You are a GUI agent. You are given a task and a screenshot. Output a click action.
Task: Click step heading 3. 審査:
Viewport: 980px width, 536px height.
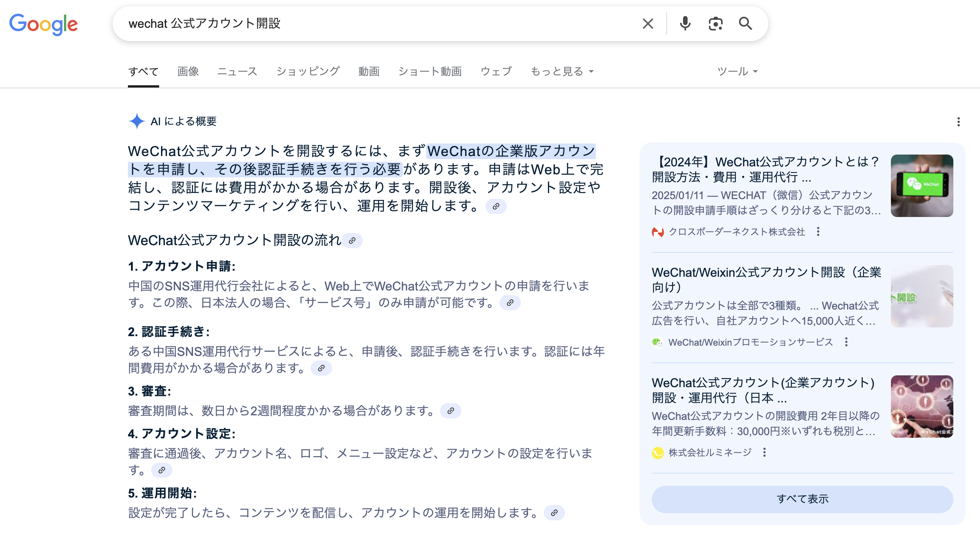coord(149,391)
